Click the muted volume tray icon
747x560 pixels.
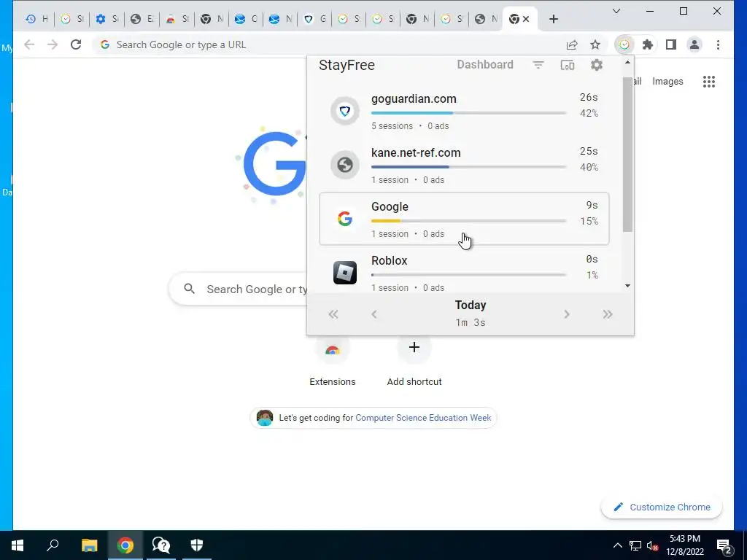tap(652, 545)
